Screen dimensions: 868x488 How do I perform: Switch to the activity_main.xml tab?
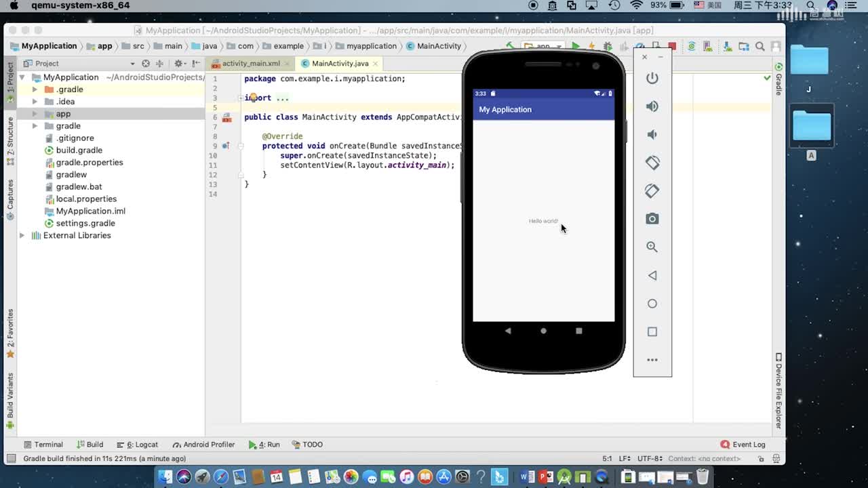pos(251,63)
